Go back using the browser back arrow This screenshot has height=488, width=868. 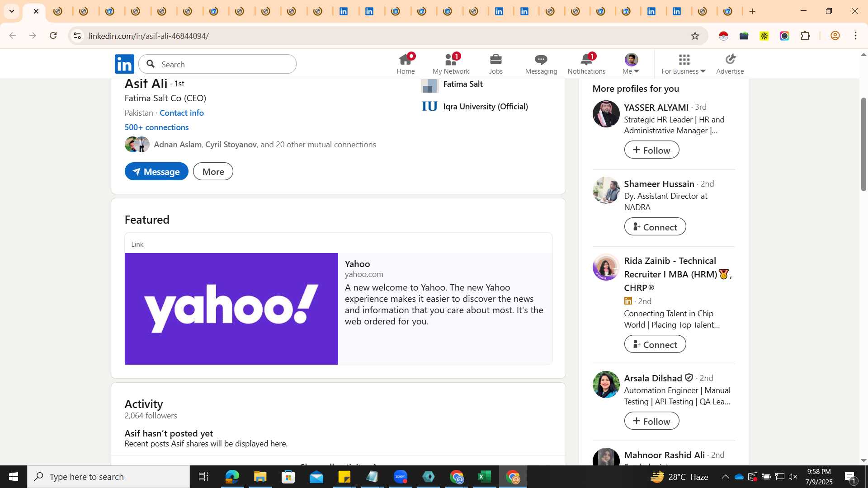coord(13,36)
